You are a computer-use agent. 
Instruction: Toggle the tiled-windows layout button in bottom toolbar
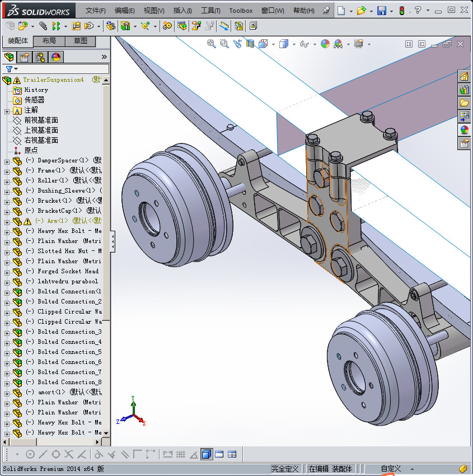pyautogui.click(x=232, y=455)
